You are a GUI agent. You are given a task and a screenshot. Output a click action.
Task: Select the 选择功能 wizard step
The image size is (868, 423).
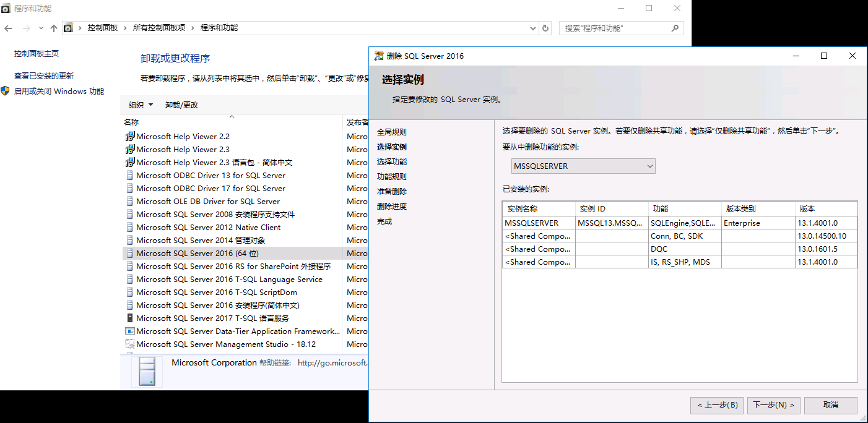point(392,162)
